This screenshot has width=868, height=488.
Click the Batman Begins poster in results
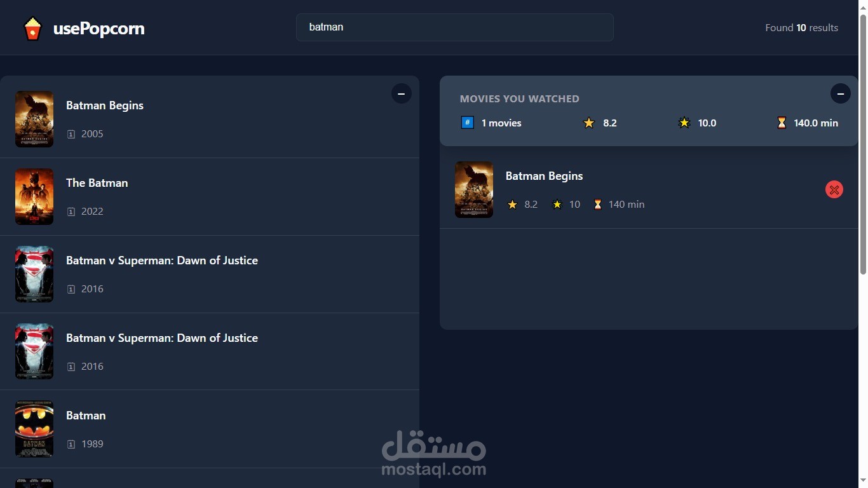(x=34, y=119)
